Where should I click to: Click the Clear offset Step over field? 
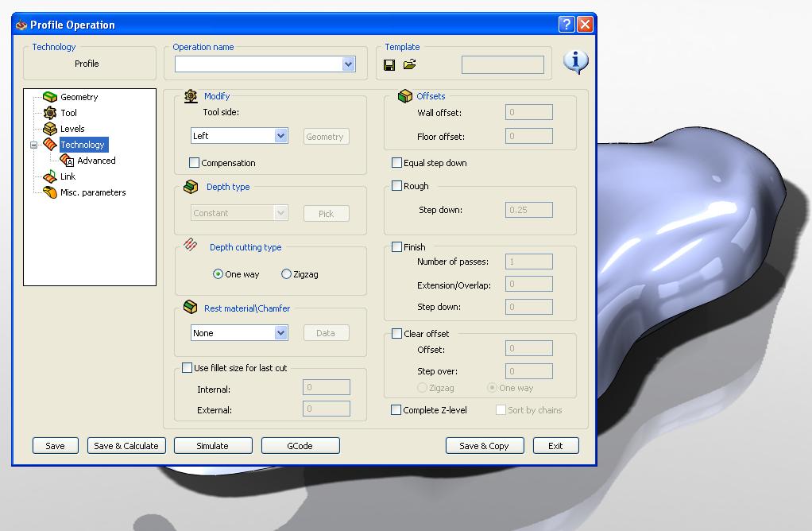[528, 371]
